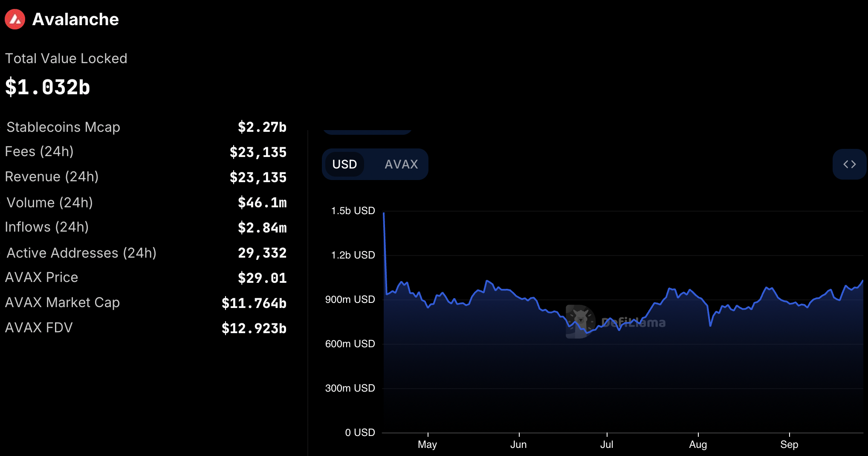Viewport: 868px width, 456px height.
Task: Click the $1.032b TVL value
Action: coord(47,87)
